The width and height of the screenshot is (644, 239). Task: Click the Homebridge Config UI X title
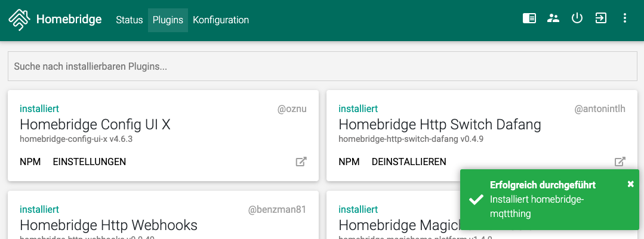95,125
